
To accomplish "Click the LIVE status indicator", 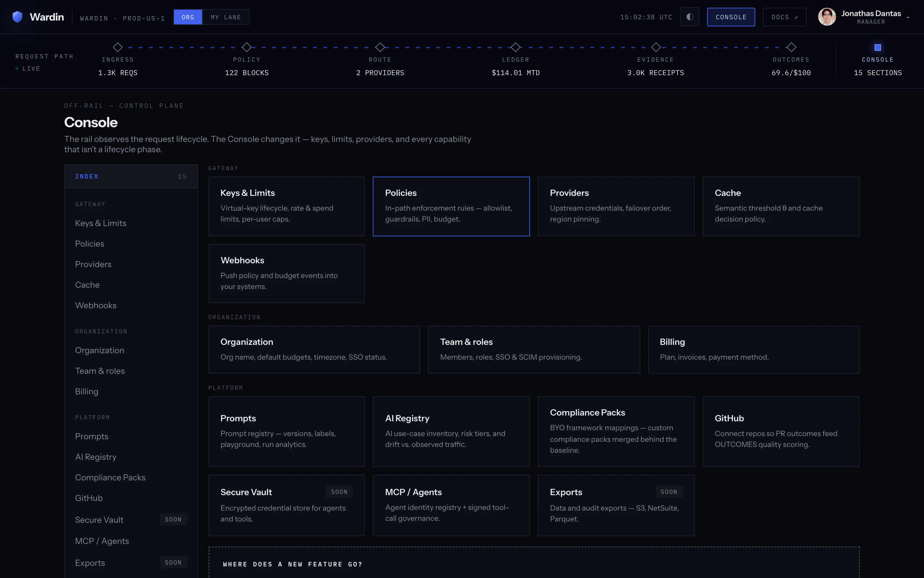I will 28,68.
